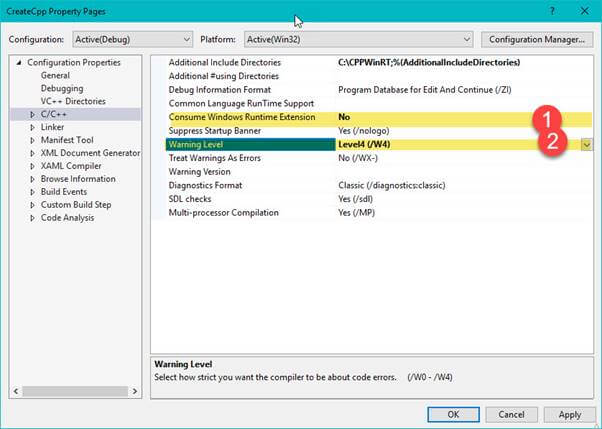
Task: Select the Diagnostics Format property
Action: pyautogui.click(x=205, y=186)
